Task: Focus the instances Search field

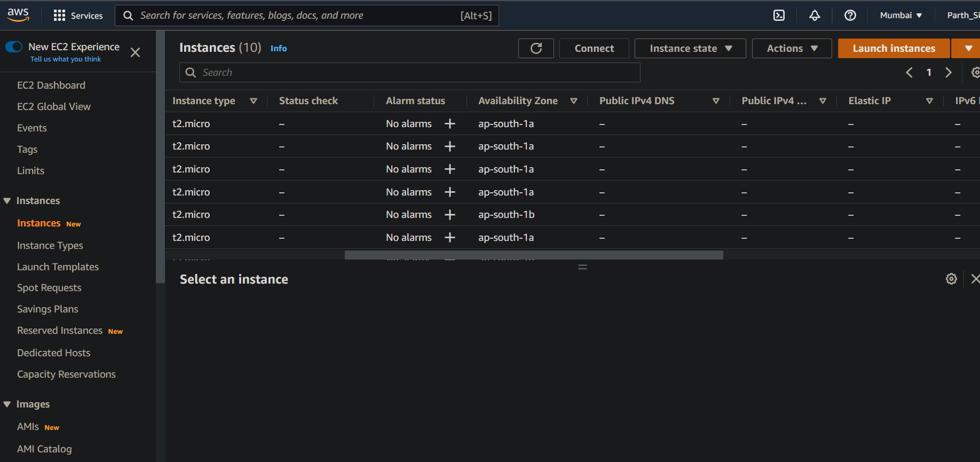Action: (x=410, y=73)
